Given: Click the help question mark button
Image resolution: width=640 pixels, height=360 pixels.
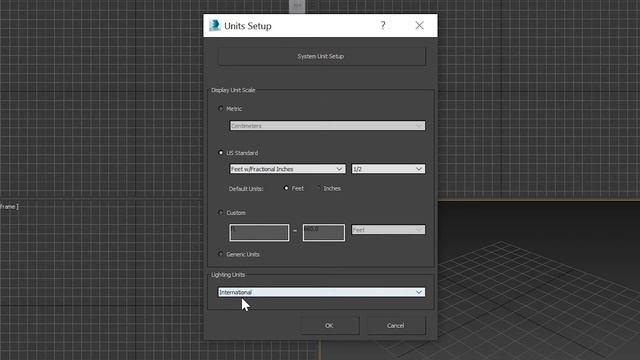Looking at the screenshot, I should coord(383,25).
